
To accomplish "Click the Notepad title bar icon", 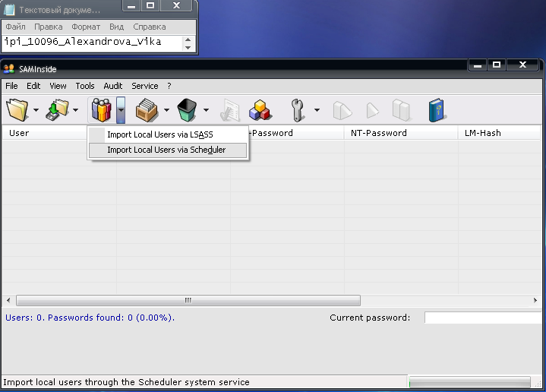I will coord(9,10).
